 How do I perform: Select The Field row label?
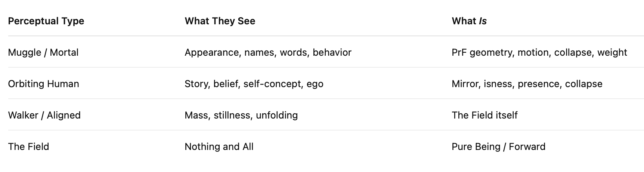pyautogui.click(x=28, y=147)
